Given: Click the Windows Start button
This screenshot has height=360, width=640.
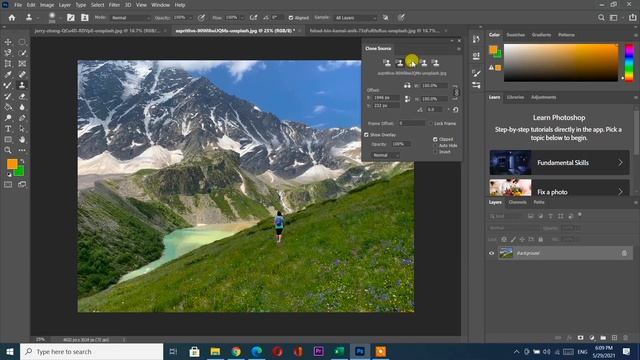Looking at the screenshot, I should tap(10, 351).
